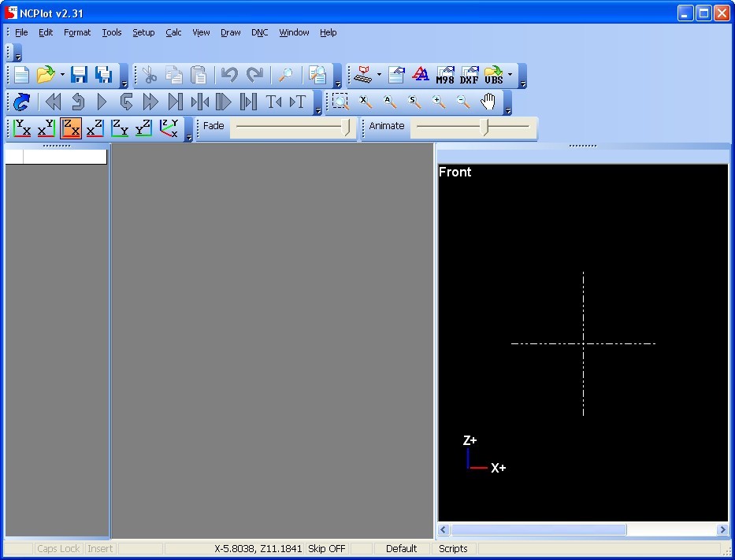Click the DXF import icon

point(470,76)
